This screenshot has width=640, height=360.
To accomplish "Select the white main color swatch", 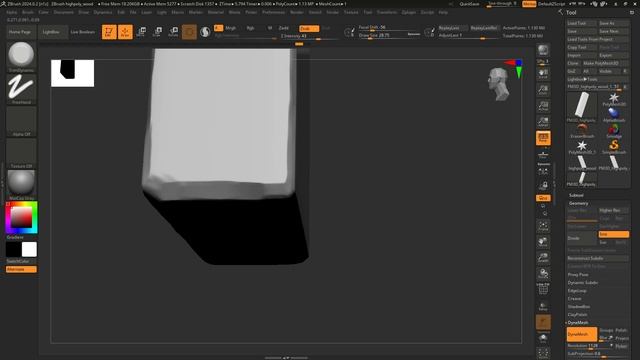I will click(29, 249).
